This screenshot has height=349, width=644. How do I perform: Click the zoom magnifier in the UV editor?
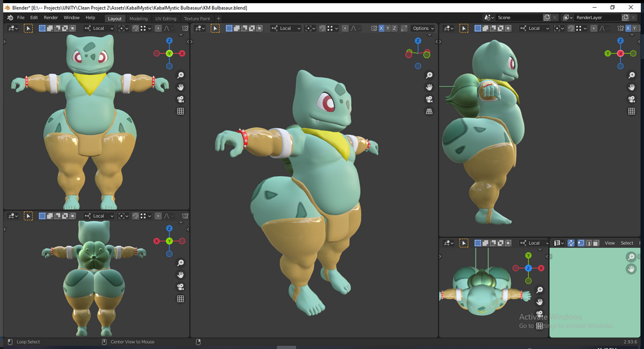631,257
